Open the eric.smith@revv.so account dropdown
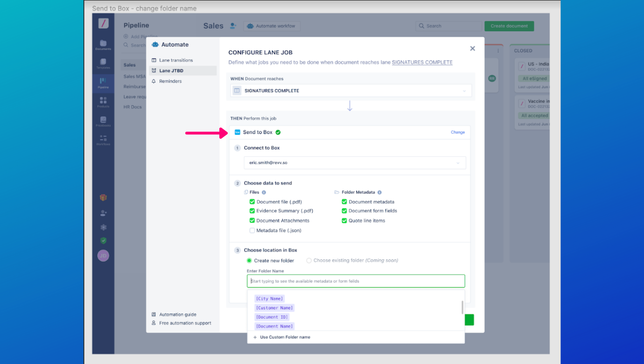644x364 pixels. click(x=355, y=162)
